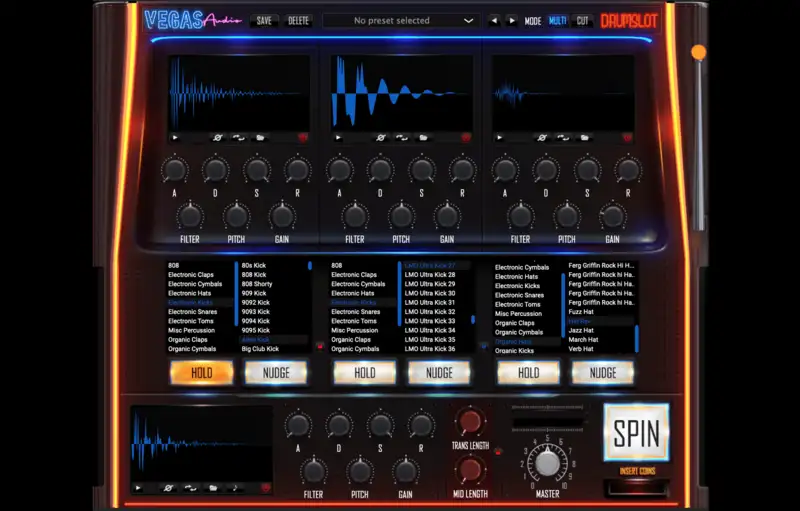Favorite the output sound with heart icon

pyautogui.click(x=265, y=488)
